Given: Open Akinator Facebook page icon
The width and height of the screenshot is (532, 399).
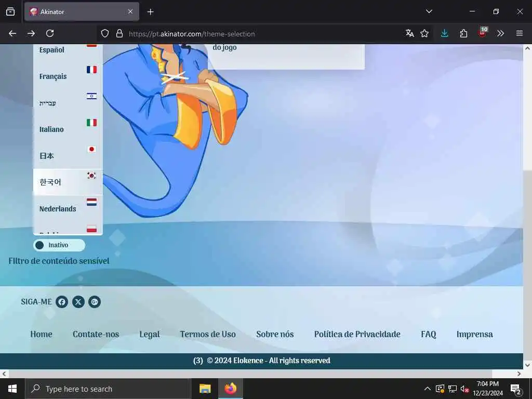Looking at the screenshot, I should pos(62,302).
